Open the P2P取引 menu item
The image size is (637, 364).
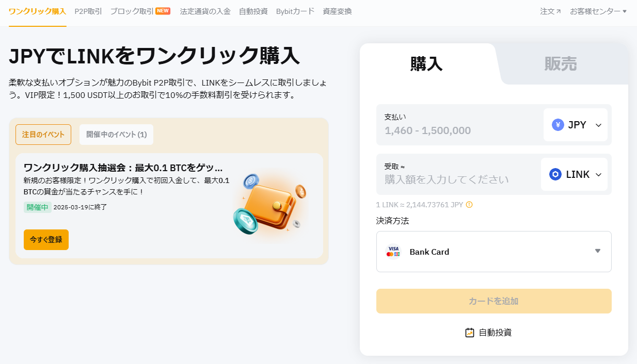88,10
